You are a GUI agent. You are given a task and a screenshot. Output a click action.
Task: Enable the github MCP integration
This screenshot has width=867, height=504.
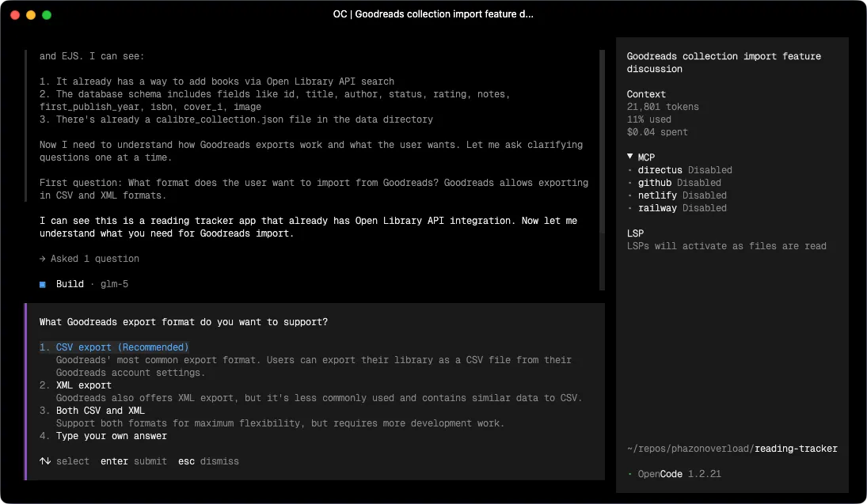tap(655, 182)
